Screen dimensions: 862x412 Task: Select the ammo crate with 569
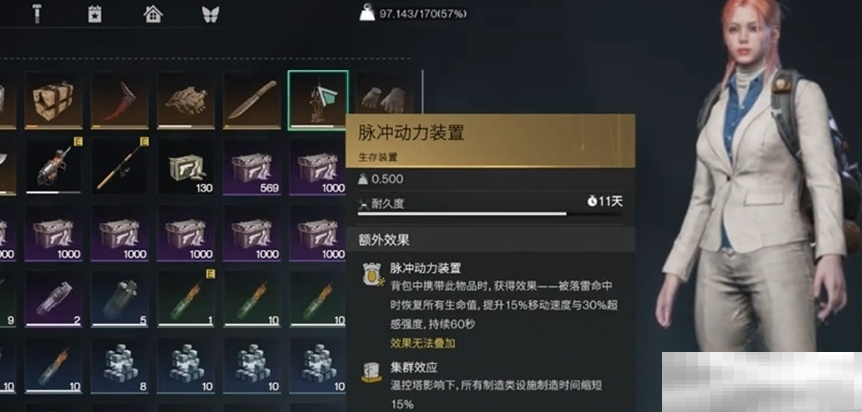(252, 166)
